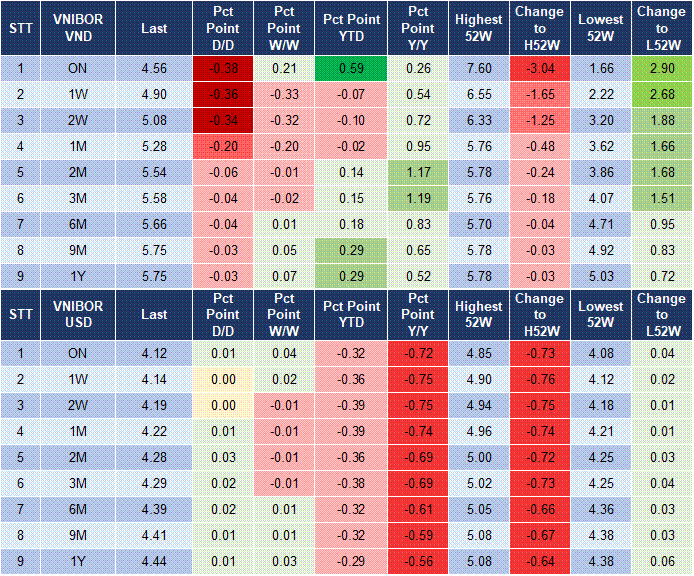Click the Last value 4.12 for USD ON
This screenshot has width=694, height=576.
[x=154, y=354]
